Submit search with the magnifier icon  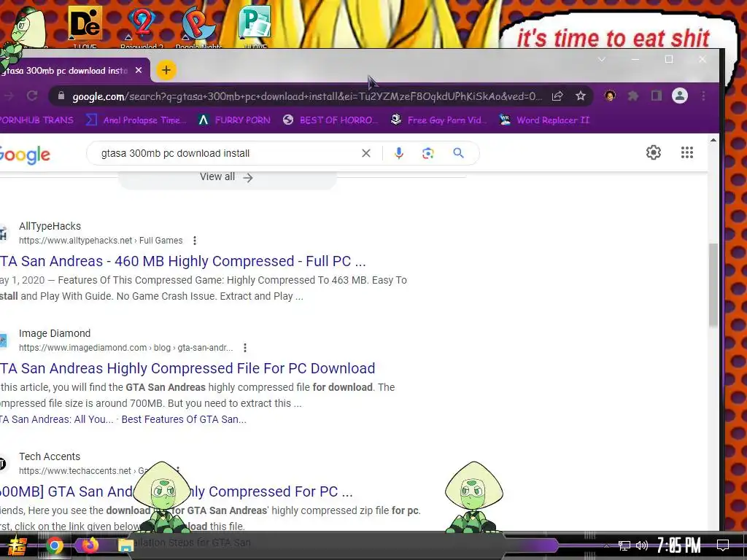458,153
